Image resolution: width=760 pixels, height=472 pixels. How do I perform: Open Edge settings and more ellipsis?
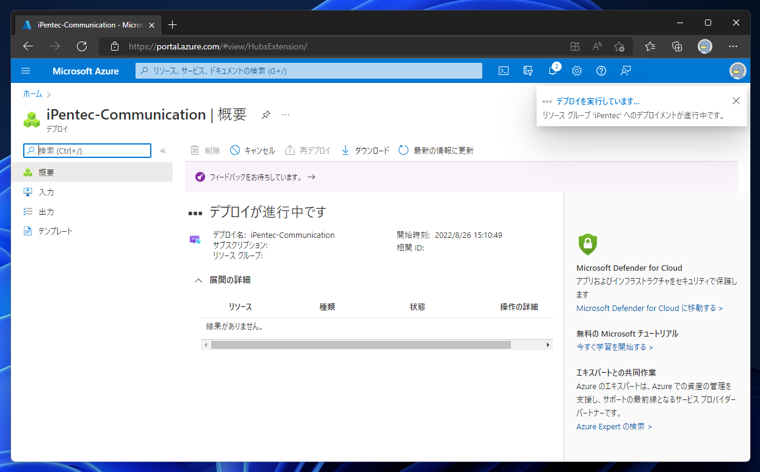pyautogui.click(x=733, y=47)
